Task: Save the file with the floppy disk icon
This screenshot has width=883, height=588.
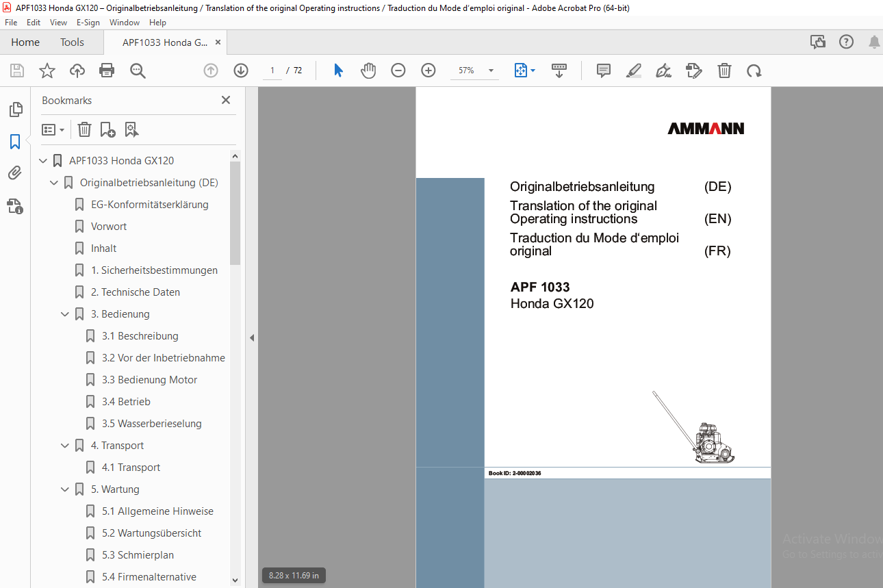Action: 17,71
